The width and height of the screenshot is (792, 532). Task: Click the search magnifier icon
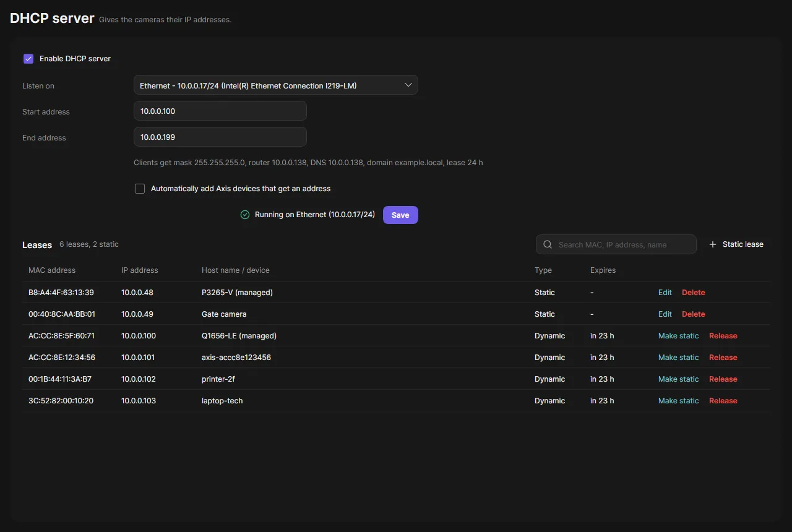tap(548, 244)
